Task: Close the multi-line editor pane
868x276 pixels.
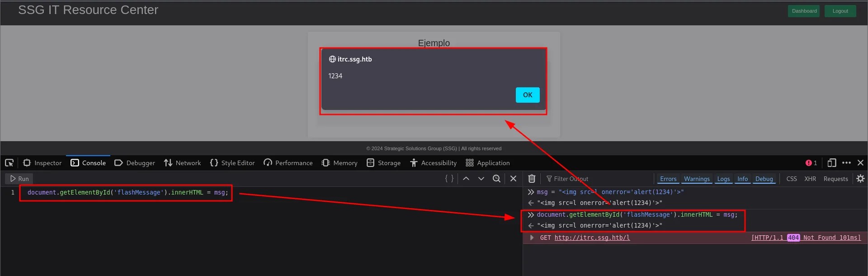Action: (x=513, y=179)
